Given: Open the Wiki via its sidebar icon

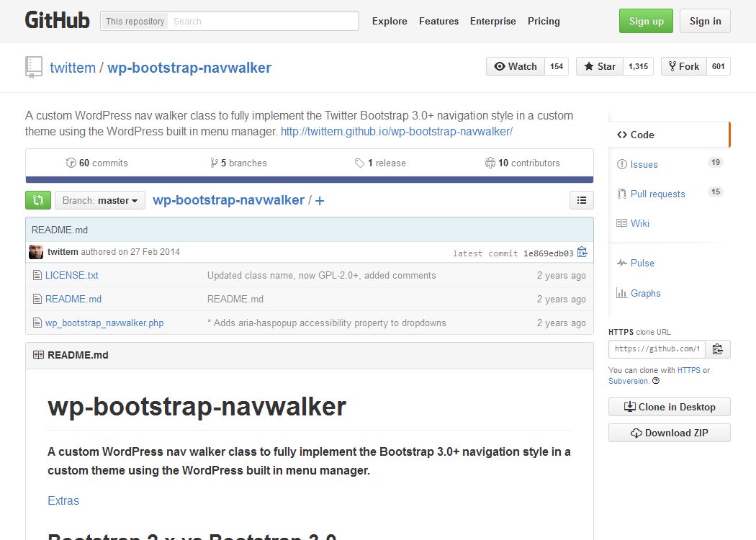Looking at the screenshot, I should click(x=622, y=223).
